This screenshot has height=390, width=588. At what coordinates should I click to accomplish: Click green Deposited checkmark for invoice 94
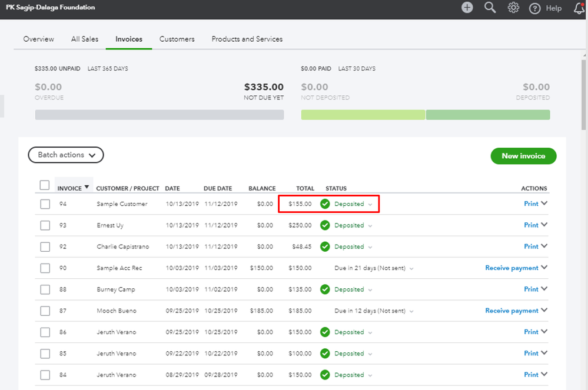(325, 204)
